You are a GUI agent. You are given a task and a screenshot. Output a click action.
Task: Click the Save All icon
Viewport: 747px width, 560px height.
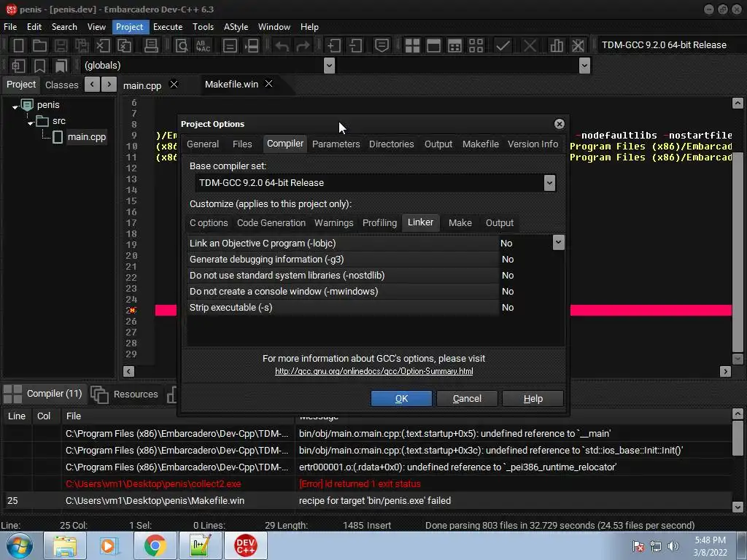(82, 46)
